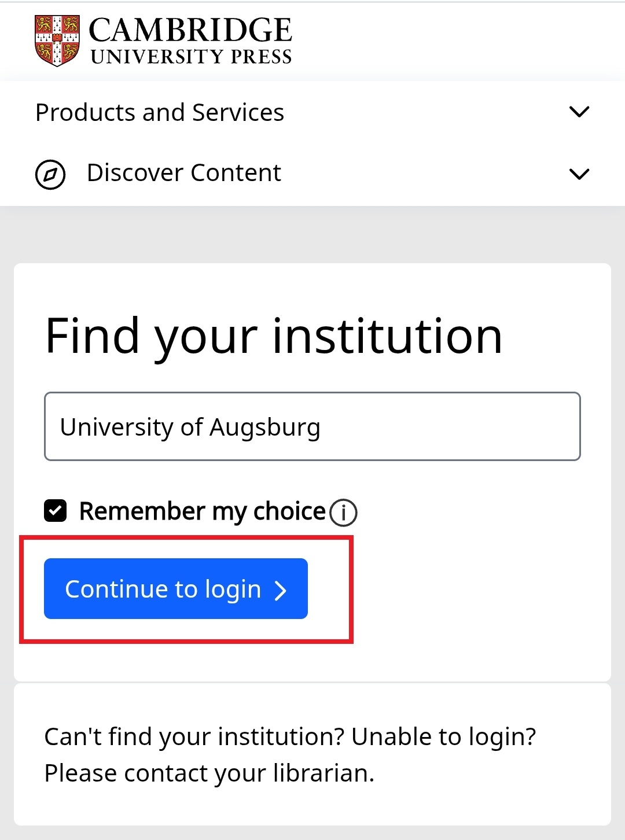Screen dimensions: 625x840
Task: Click the UNIVERSITY PRESS text under the wordmark
Action: (x=191, y=57)
